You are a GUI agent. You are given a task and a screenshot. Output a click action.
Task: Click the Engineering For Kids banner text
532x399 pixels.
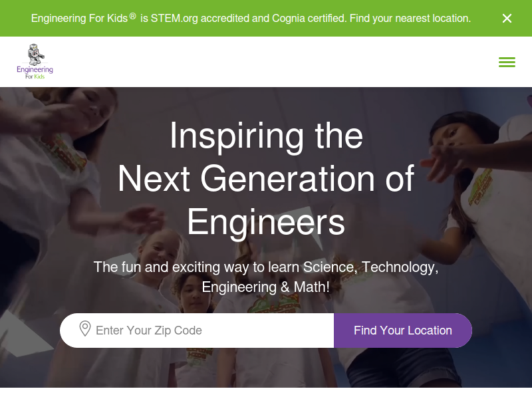[78, 19]
